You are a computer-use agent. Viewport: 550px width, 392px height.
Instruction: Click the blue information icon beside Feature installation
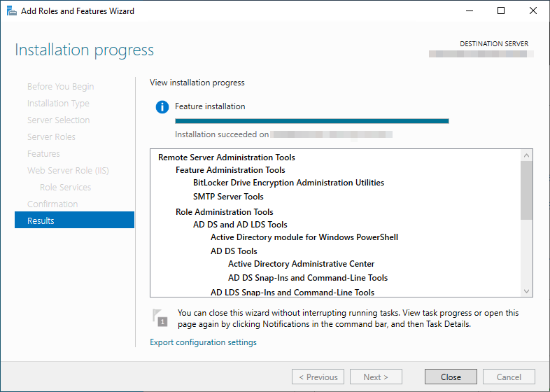tap(162, 107)
